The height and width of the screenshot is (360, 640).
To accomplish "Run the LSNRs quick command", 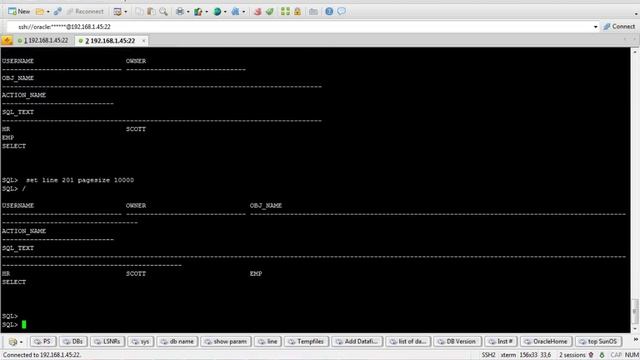I will [107, 341].
